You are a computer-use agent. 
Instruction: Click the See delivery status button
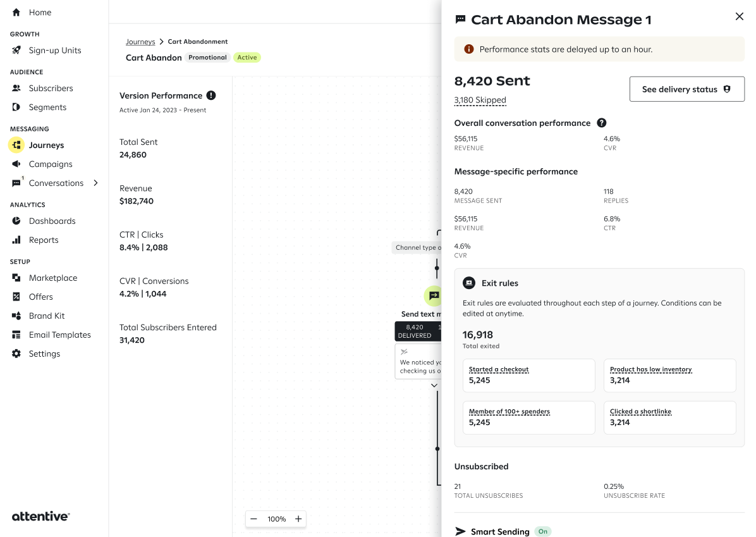[x=687, y=89]
